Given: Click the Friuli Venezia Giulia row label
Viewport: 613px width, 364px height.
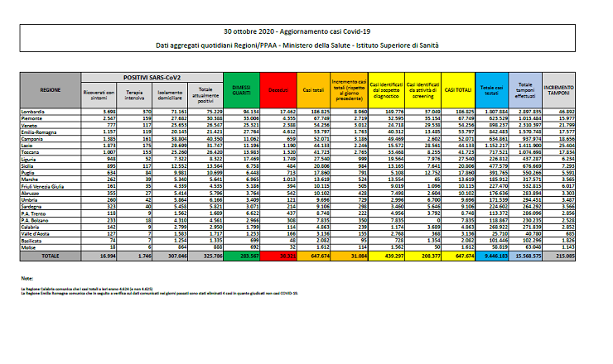Looking at the screenshot, I should tap(55, 188).
